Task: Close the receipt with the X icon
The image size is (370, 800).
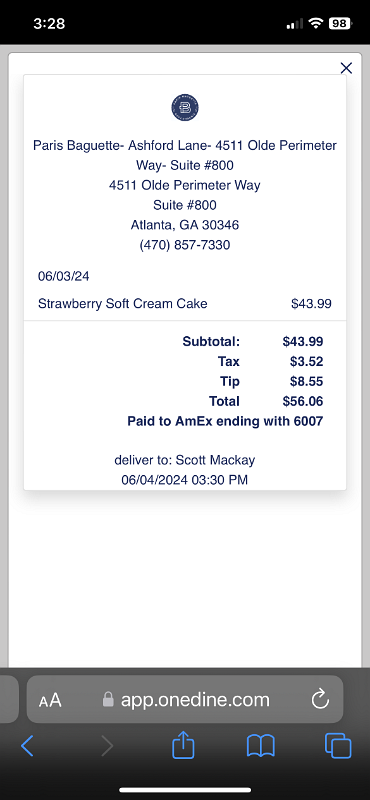Action: click(346, 67)
